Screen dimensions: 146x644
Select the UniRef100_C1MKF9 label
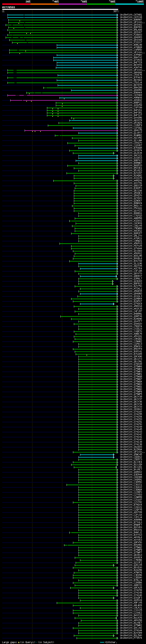click(x=131, y=125)
